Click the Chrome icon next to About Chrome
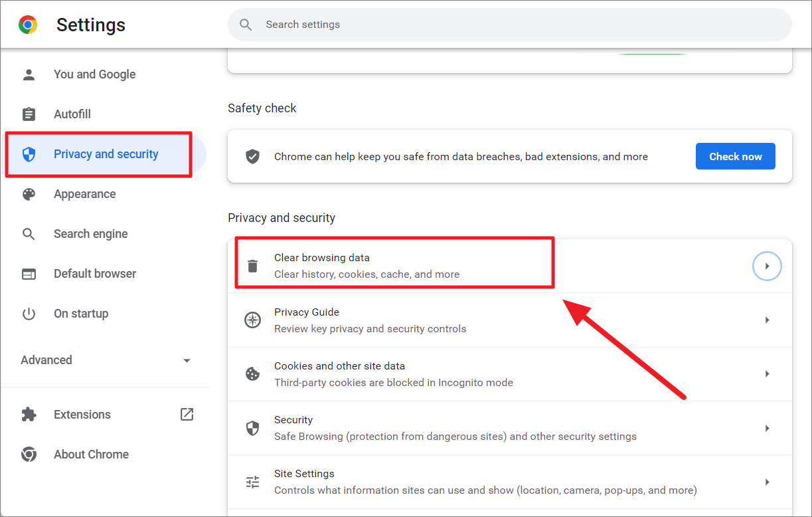This screenshot has height=517, width=812. tap(29, 455)
